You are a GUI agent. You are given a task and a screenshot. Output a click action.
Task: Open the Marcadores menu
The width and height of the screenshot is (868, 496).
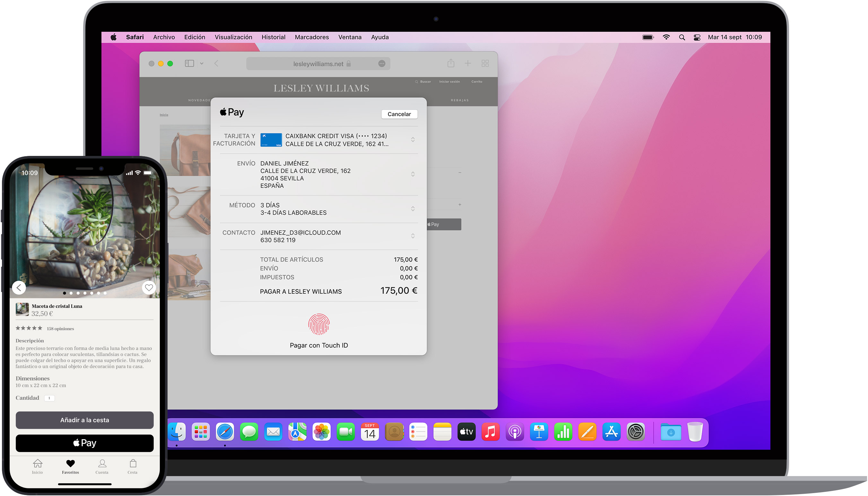pos(311,37)
